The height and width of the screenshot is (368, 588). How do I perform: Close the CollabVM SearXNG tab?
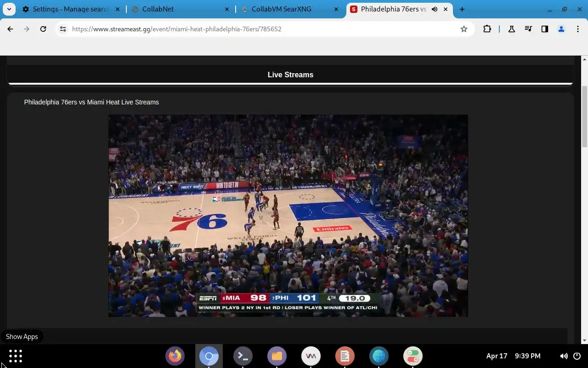[336, 9]
